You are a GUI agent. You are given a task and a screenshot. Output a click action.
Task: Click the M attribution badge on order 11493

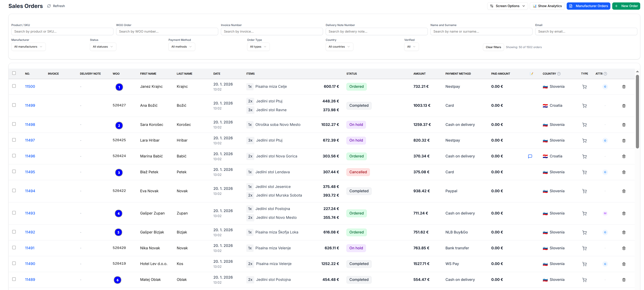click(605, 213)
